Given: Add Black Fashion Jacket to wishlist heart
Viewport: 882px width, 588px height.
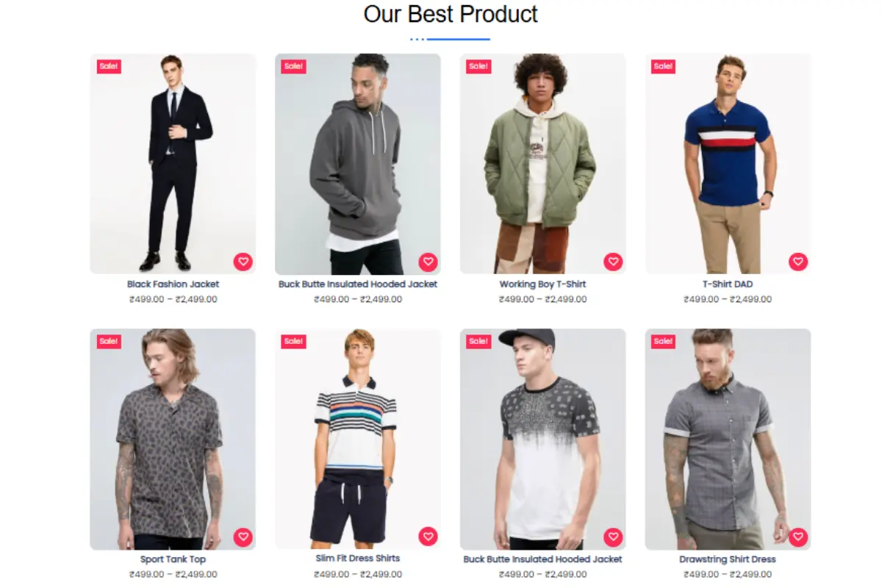Looking at the screenshot, I should tap(243, 262).
